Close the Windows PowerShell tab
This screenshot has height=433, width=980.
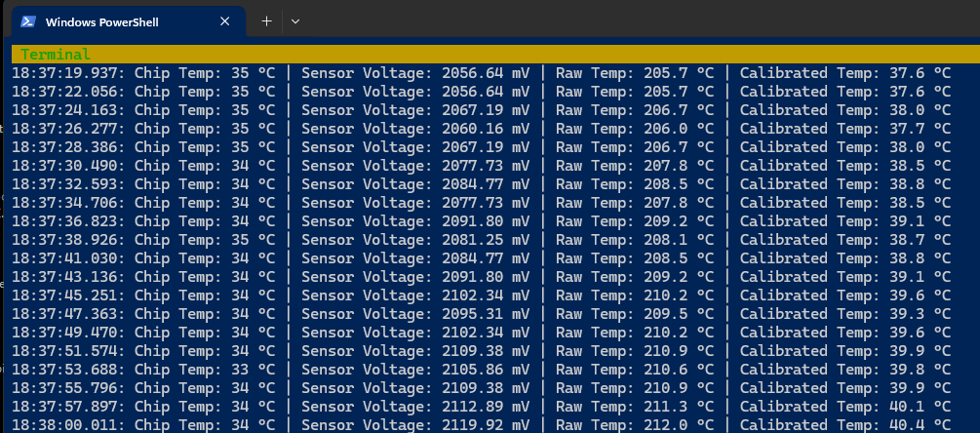point(225,21)
